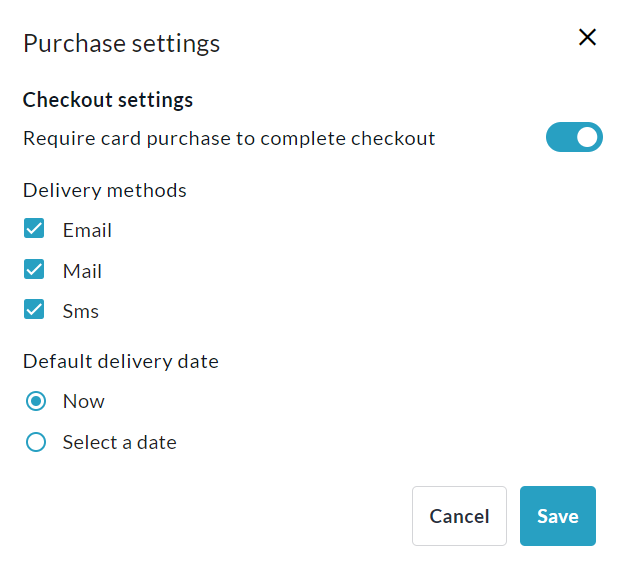This screenshot has width=621, height=567.
Task: Click the Default delivery date section label
Action: (121, 361)
